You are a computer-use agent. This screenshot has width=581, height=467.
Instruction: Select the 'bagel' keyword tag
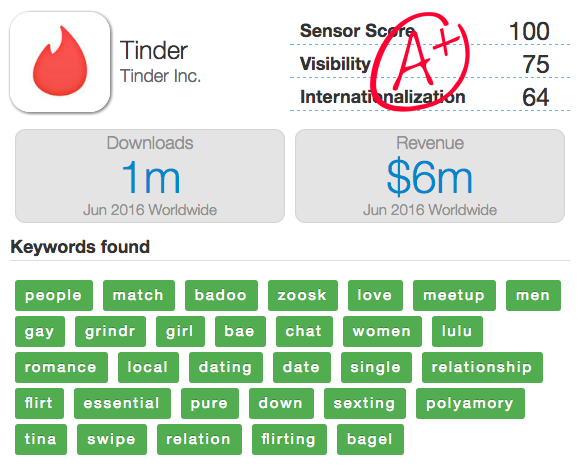click(x=370, y=439)
